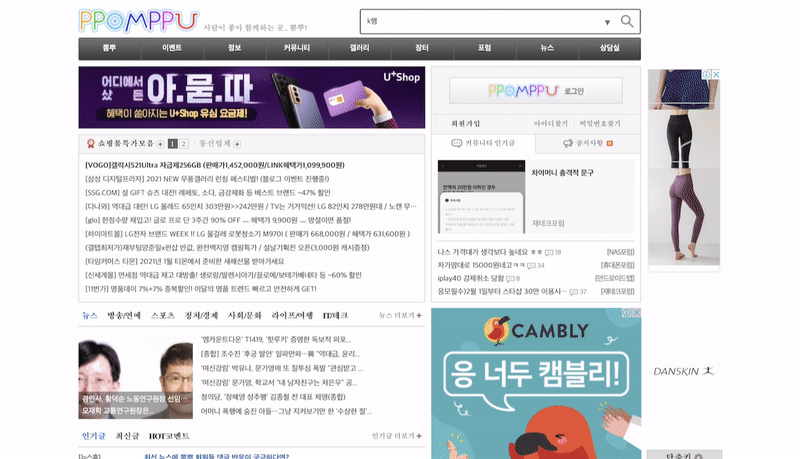Click the [휴대폰포럼] tag
800x459 pixels.
(x=617, y=265)
